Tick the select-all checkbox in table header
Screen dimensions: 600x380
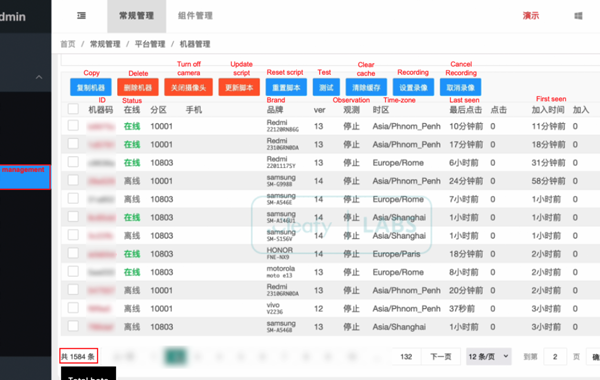point(73,109)
